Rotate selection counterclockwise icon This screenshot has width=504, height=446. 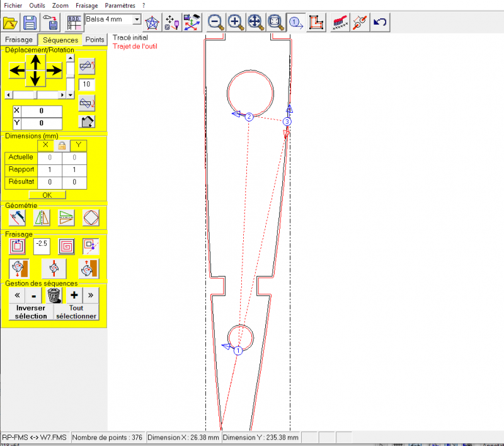pyautogui.click(x=87, y=66)
